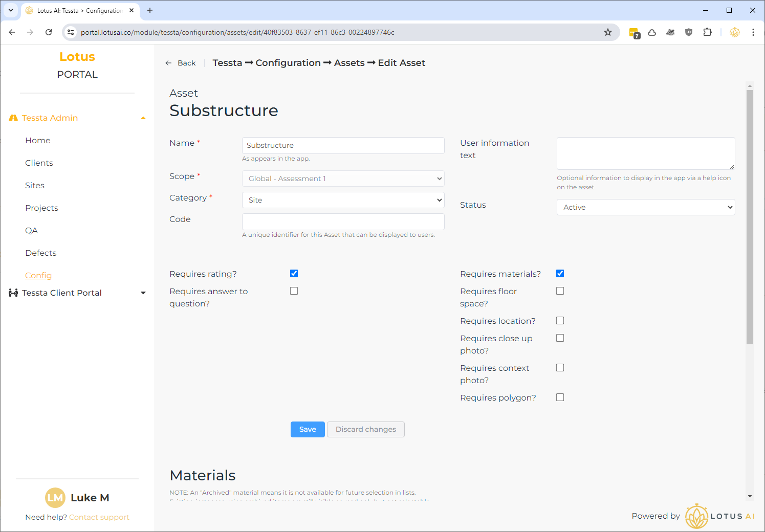Click the LM user avatar

tap(55, 498)
